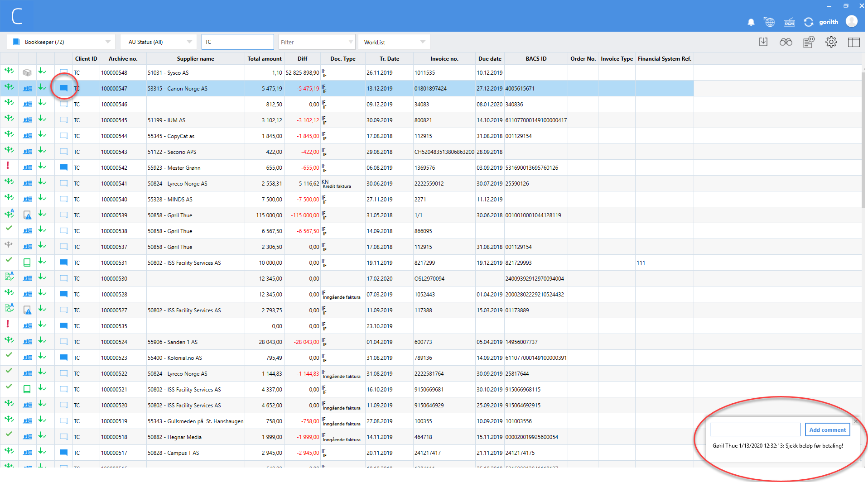Expand the Bookkeeper (72) dropdown
The height and width of the screenshot is (482, 868).
[x=108, y=42]
